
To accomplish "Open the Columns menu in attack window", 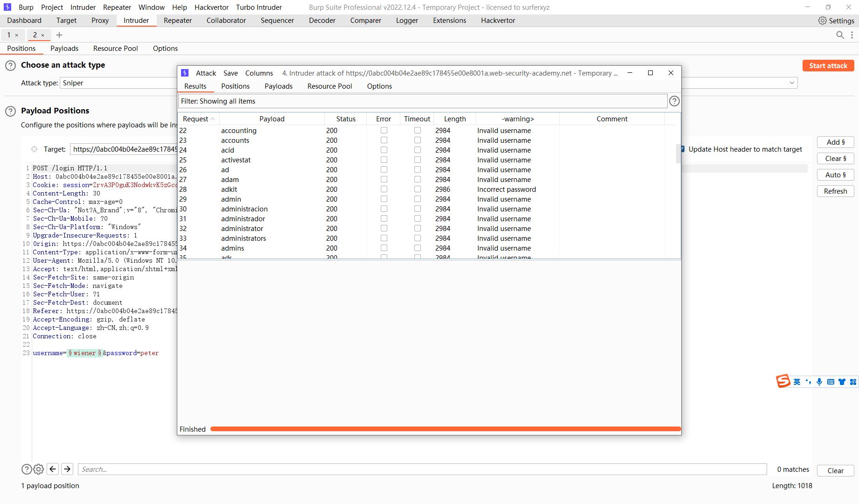I will [x=259, y=73].
